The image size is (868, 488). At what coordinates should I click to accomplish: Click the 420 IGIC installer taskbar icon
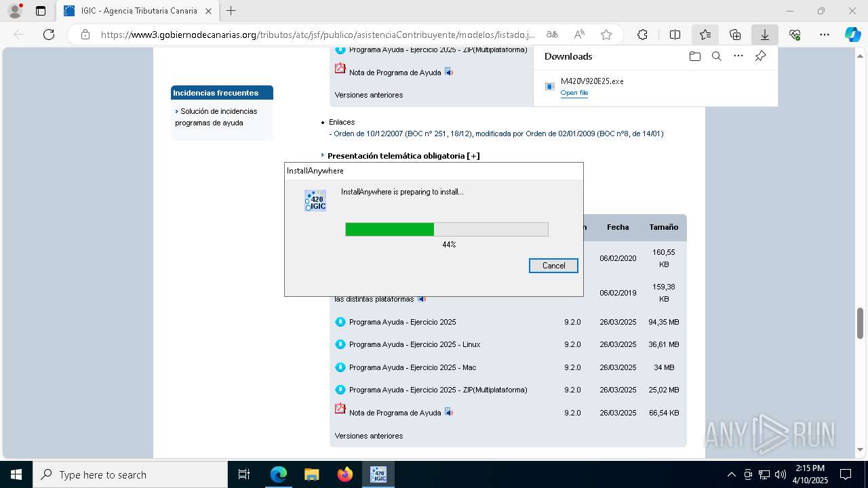(378, 474)
